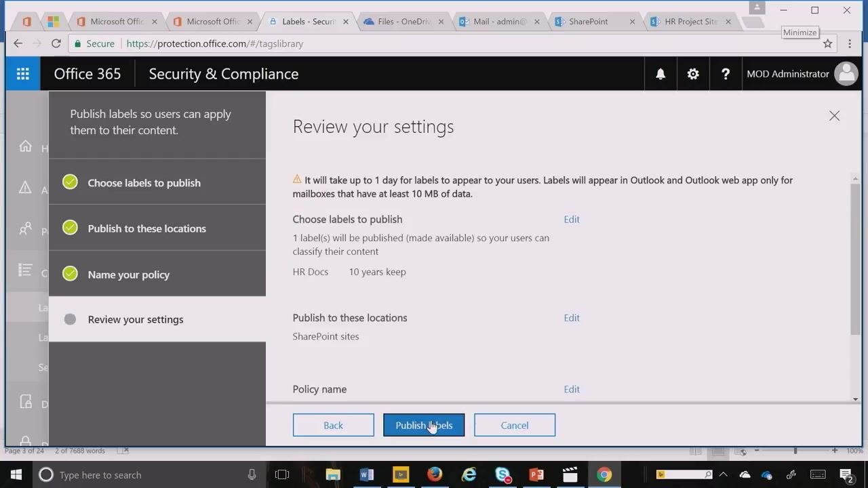This screenshot has height=488, width=868.
Task: Show hidden system tray icons chevron
Action: click(x=723, y=474)
